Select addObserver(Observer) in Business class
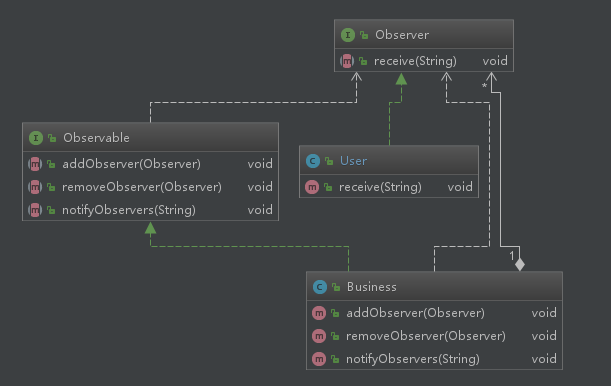The image size is (611, 386). coord(415,313)
